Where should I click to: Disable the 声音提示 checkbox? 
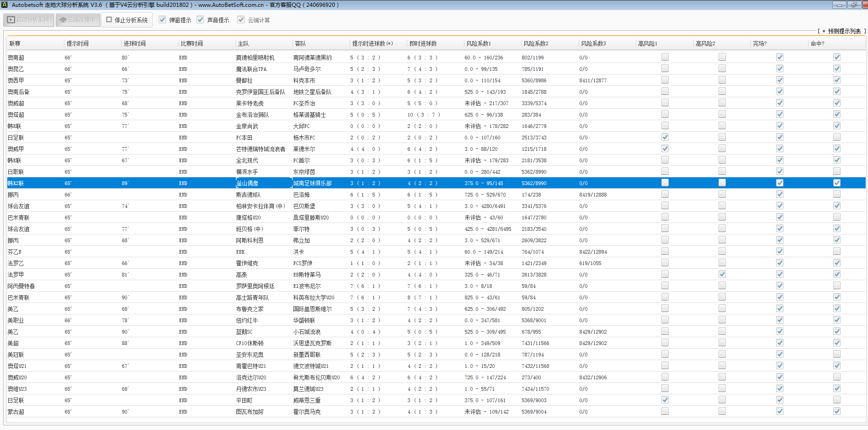[200, 20]
